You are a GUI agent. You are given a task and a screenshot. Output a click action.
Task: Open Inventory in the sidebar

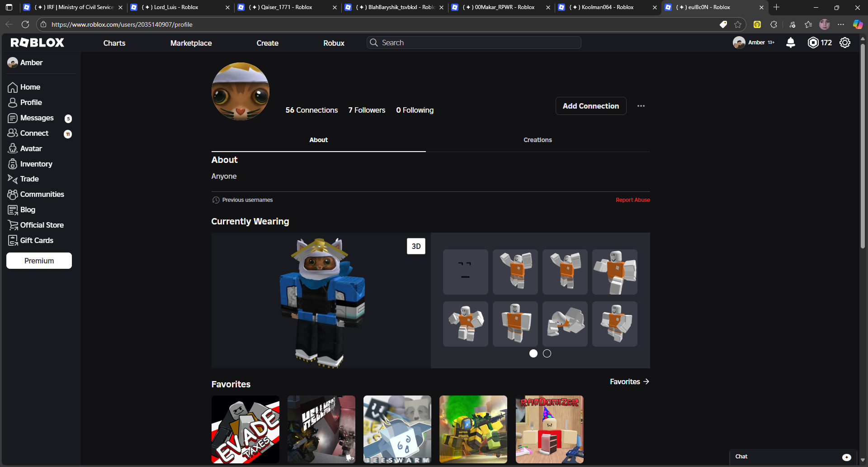(x=36, y=164)
